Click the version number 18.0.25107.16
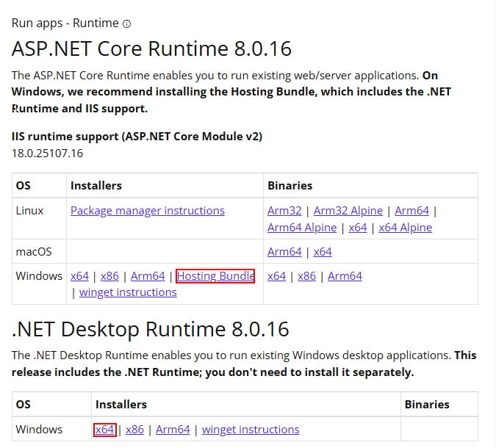 click(x=47, y=153)
